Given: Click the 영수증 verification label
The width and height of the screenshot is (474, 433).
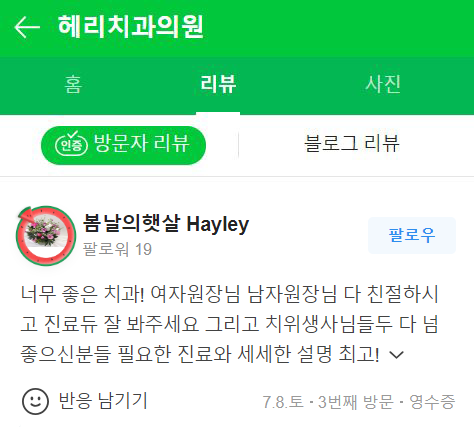Looking at the screenshot, I should pos(432,402).
